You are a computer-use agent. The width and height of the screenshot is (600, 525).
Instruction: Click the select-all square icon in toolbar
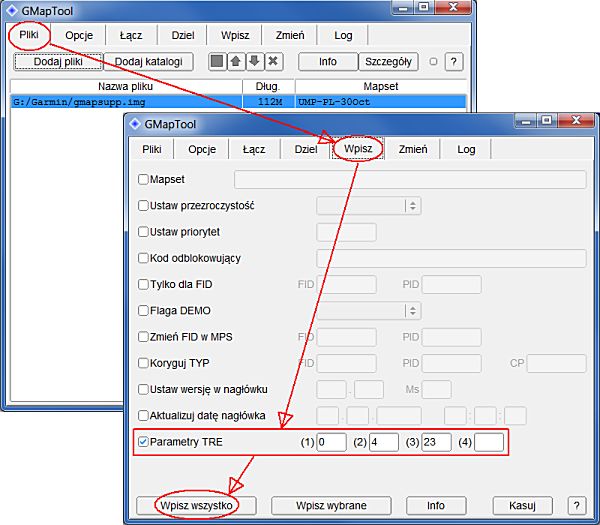pyautogui.click(x=217, y=62)
